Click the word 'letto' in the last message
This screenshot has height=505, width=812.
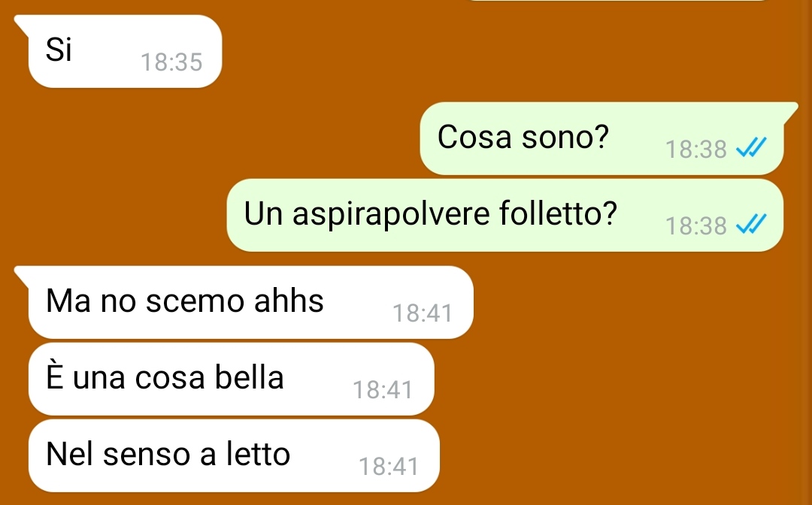pos(258,453)
